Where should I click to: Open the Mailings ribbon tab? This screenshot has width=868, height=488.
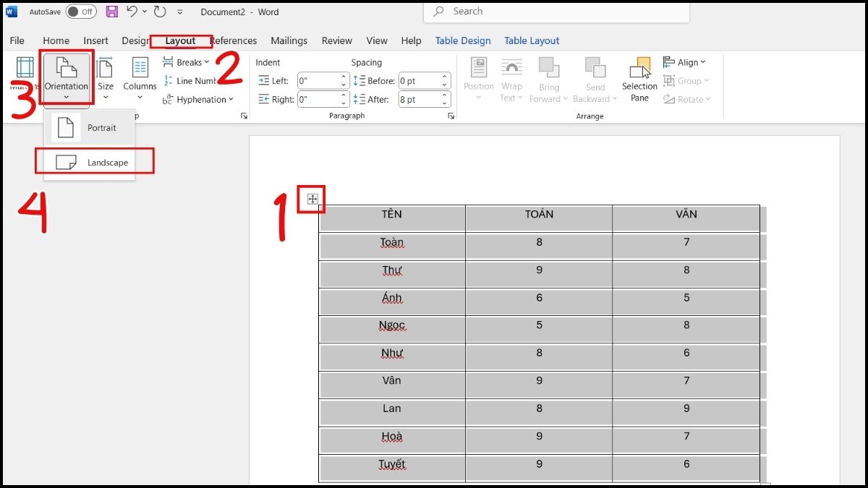(x=289, y=41)
